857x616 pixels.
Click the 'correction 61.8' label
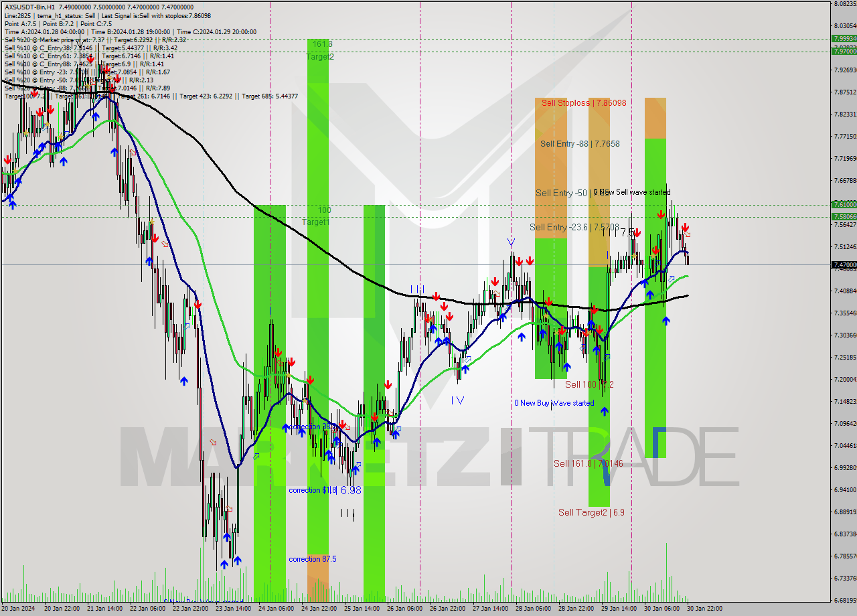(x=313, y=490)
